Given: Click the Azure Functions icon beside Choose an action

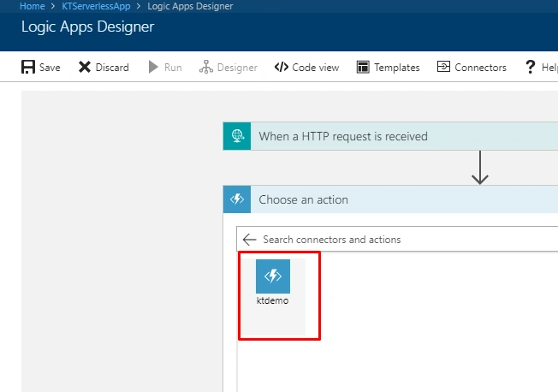Looking at the screenshot, I should tap(237, 199).
